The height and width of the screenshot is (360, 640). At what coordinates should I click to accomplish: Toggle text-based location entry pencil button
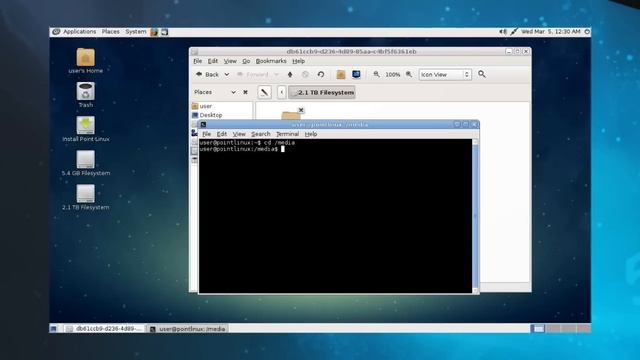264,92
